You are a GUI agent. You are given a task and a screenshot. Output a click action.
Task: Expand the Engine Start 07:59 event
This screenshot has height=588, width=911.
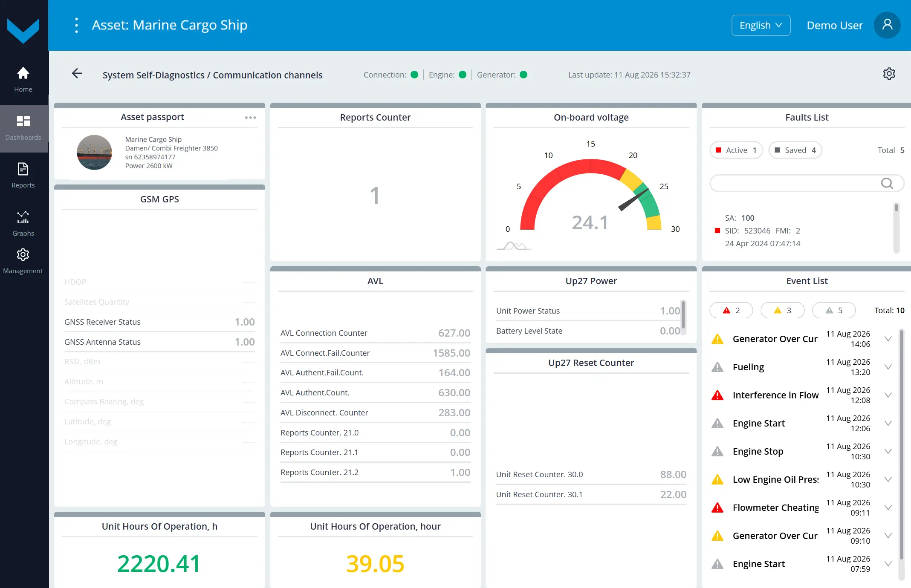(x=888, y=564)
